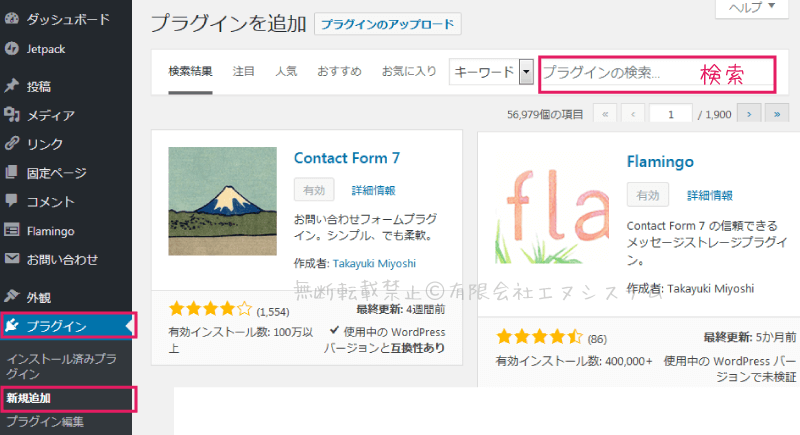Click 最終更新: 5か月前 text
This screenshot has height=435, width=800.
point(749,337)
